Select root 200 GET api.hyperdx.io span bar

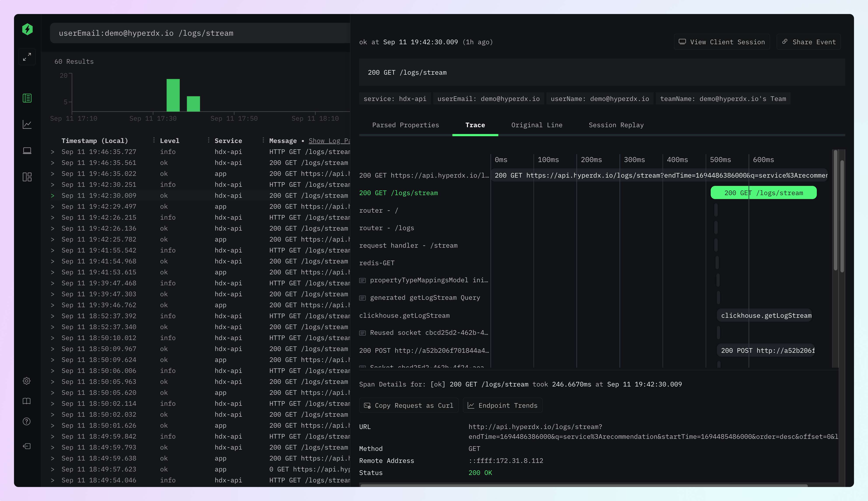point(659,175)
